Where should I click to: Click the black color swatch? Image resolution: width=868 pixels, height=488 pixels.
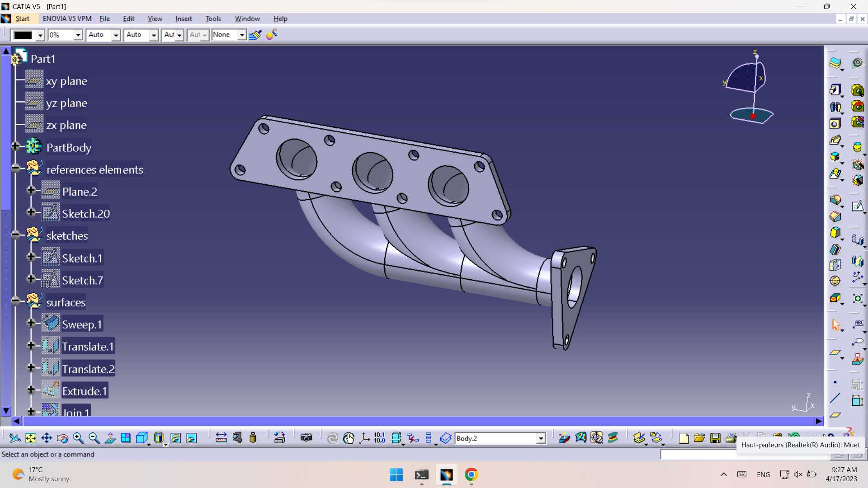23,35
